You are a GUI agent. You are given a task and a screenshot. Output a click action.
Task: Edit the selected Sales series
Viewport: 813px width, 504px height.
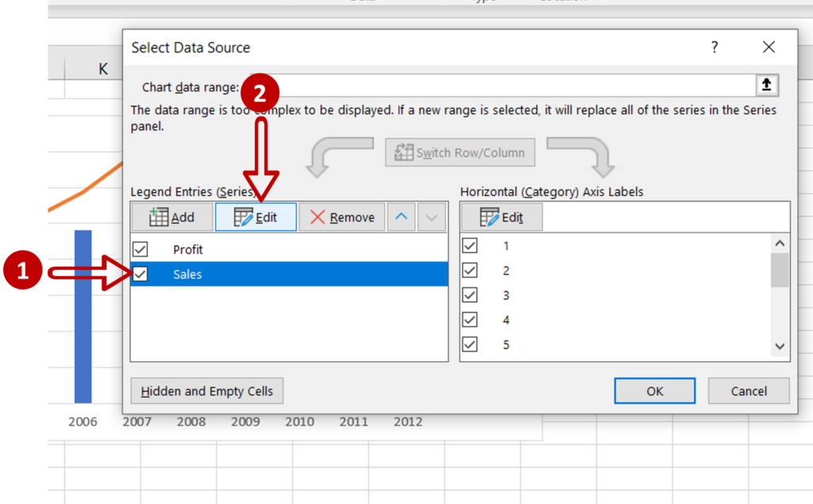pyautogui.click(x=256, y=217)
